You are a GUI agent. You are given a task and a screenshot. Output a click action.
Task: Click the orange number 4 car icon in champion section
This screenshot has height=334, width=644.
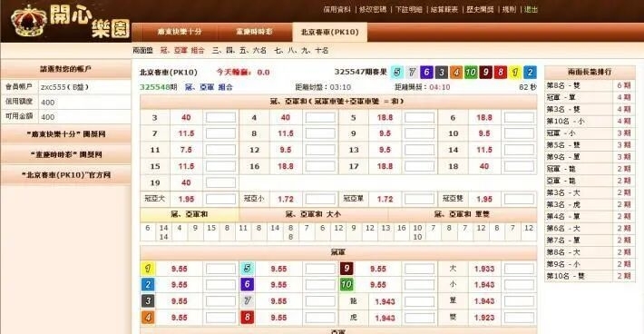(x=148, y=317)
